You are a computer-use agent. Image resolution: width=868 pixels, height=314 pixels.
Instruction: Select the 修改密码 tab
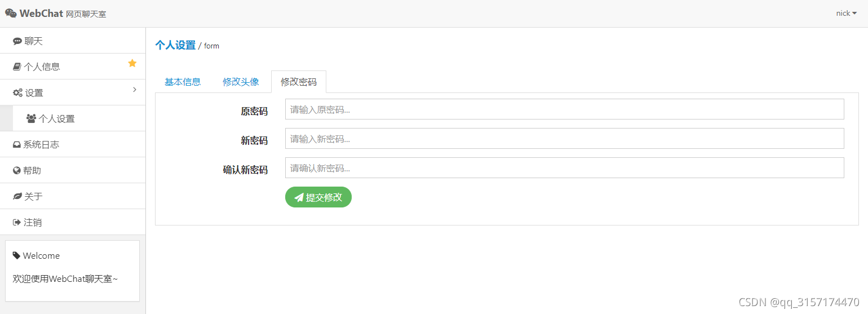click(x=299, y=82)
